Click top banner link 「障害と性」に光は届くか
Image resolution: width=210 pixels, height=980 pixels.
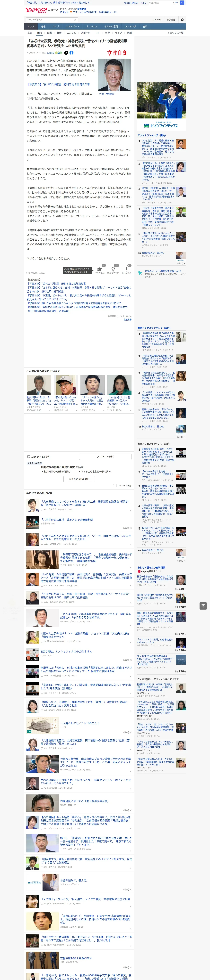[58, 3]
